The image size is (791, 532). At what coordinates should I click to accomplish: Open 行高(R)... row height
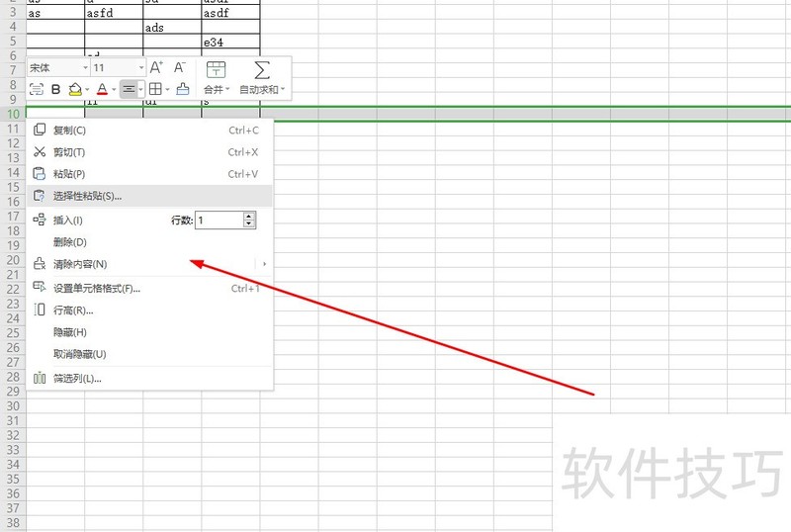click(149, 310)
